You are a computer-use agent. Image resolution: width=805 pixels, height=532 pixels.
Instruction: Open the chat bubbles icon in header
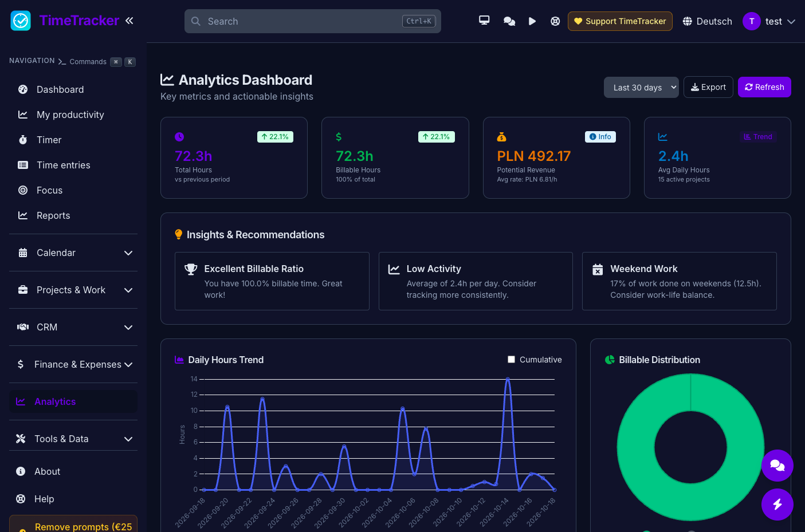[x=509, y=21]
